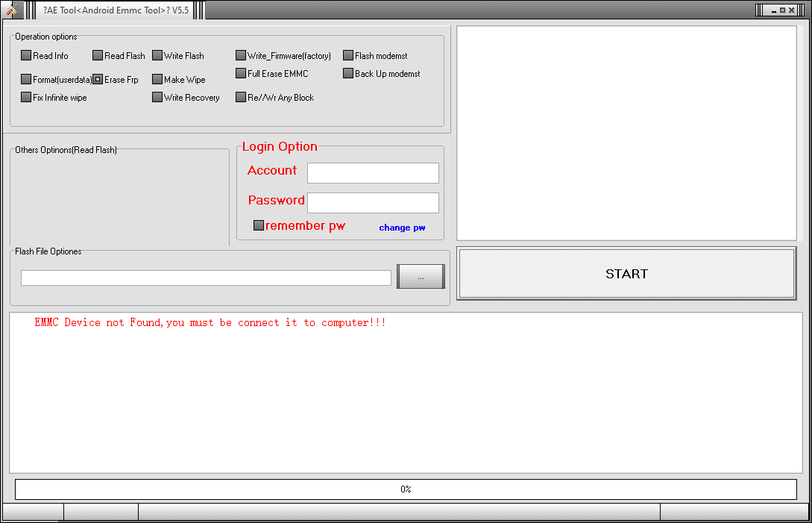This screenshot has width=812, height=523.
Task: Enable the Write Flash operation
Action: 157,54
